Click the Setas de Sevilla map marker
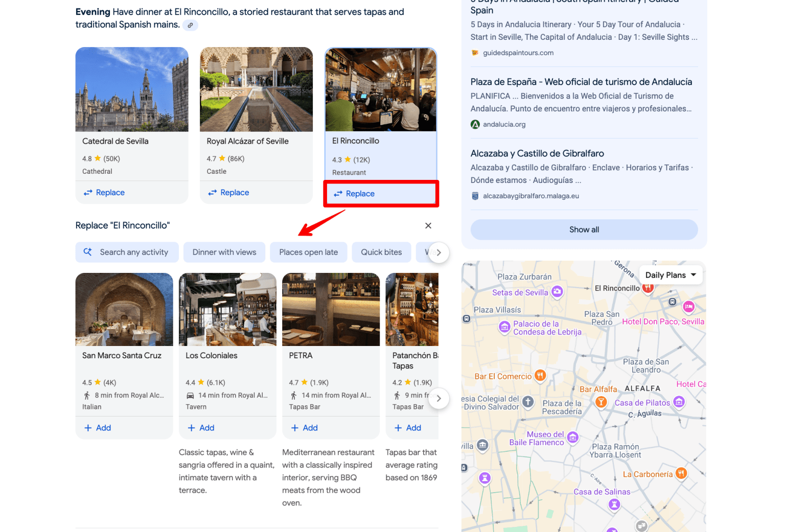The width and height of the screenshot is (785, 532). [x=557, y=292]
